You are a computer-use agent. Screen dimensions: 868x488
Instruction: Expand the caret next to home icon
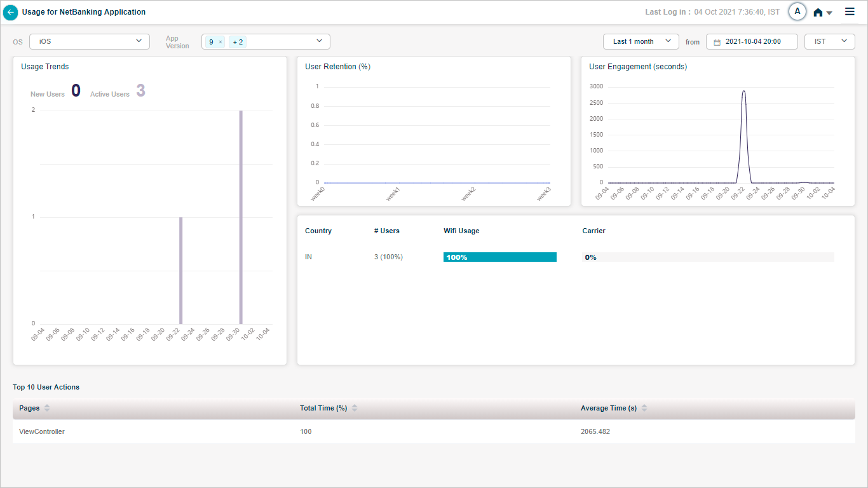click(x=829, y=13)
